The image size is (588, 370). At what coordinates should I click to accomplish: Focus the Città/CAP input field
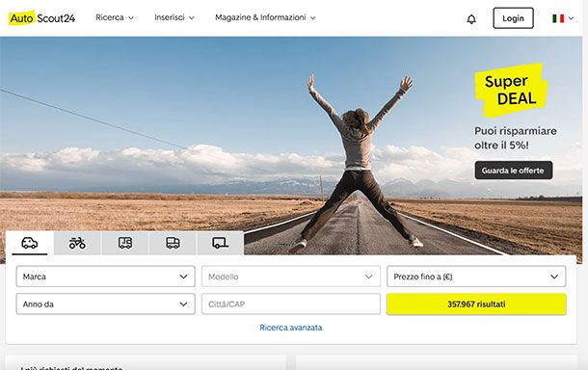pyautogui.click(x=291, y=304)
